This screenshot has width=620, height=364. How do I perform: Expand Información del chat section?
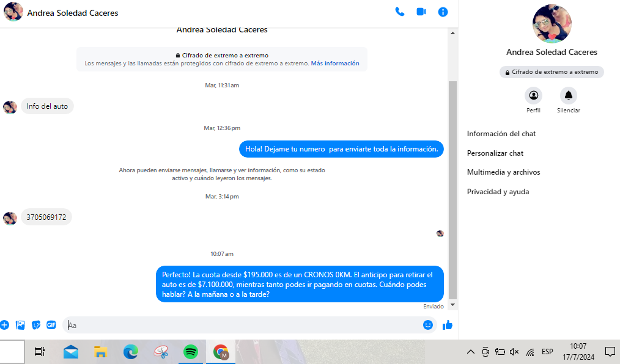(501, 134)
